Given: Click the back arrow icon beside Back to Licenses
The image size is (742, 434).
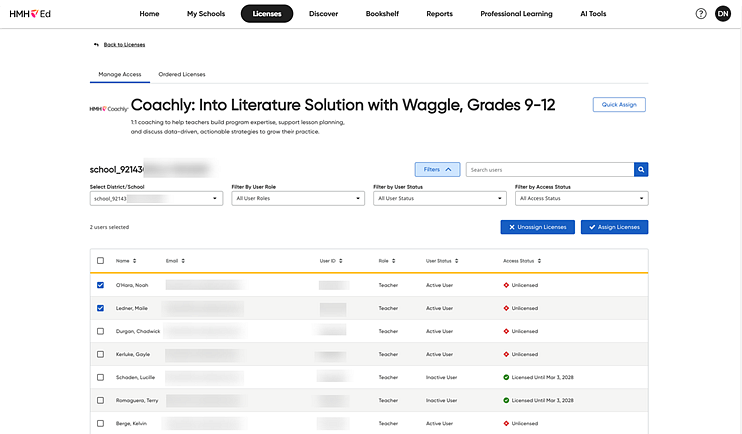Looking at the screenshot, I should (97, 44).
